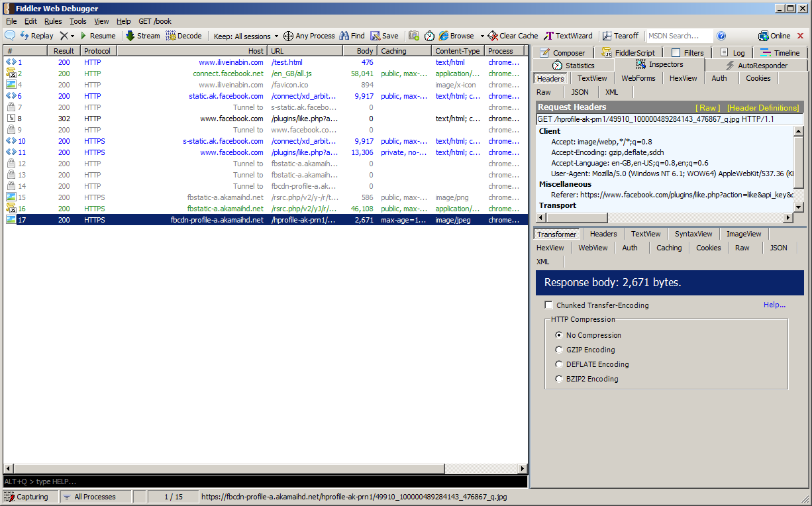The height and width of the screenshot is (506, 812).
Task: Toggle Decode mode
Action: [x=184, y=36]
